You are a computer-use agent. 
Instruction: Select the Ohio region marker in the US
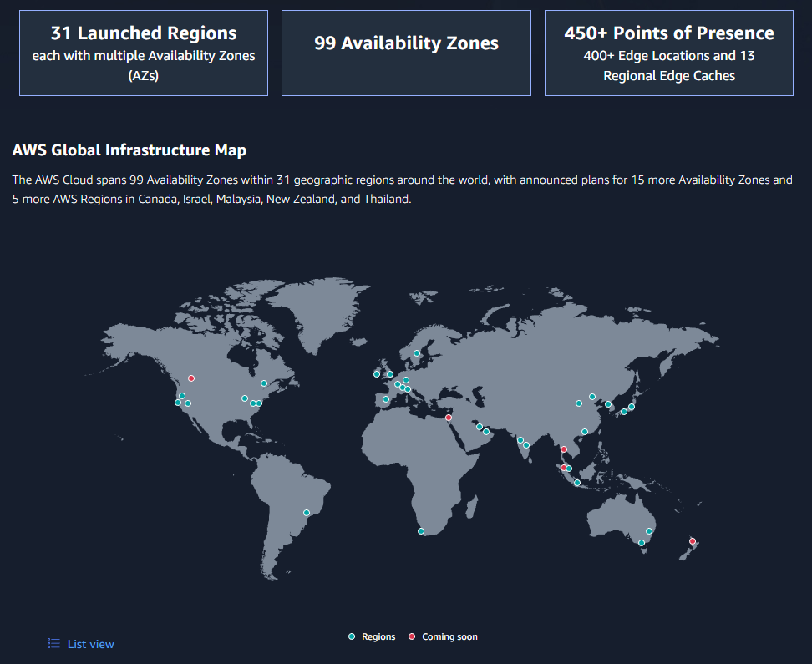[245, 398]
